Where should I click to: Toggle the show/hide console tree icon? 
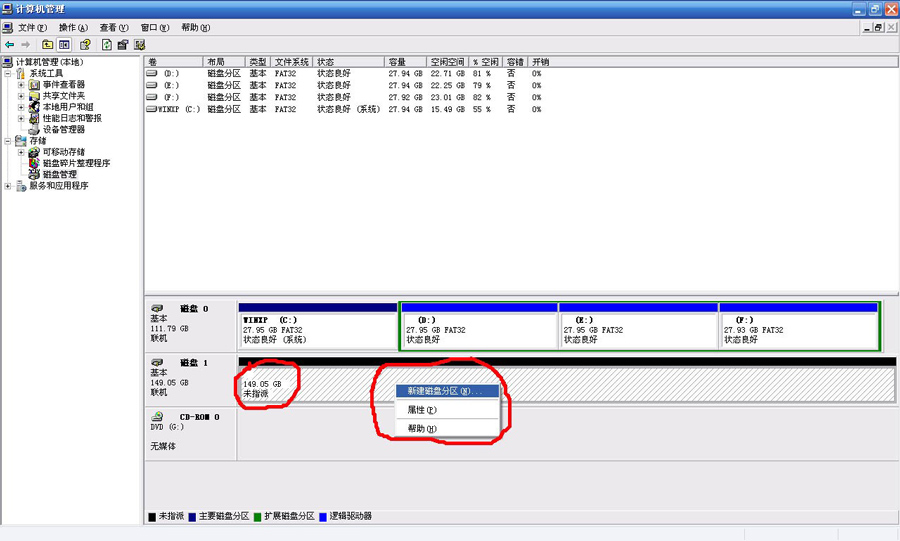(x=64, y=45)
